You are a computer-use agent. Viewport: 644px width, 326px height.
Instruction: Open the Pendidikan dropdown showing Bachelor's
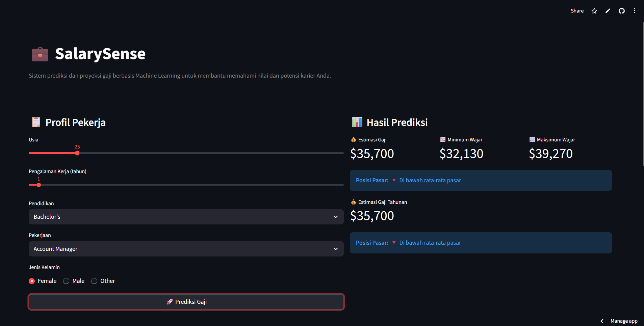pos(186,217)
